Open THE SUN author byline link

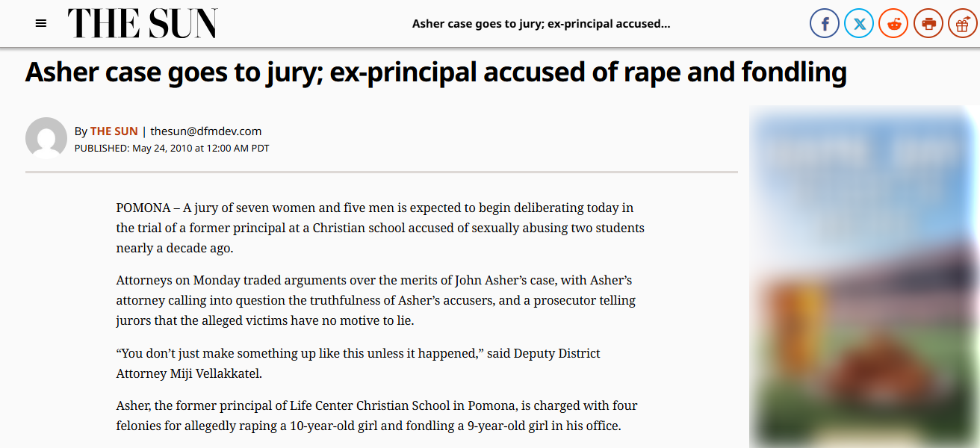(114, 131)
